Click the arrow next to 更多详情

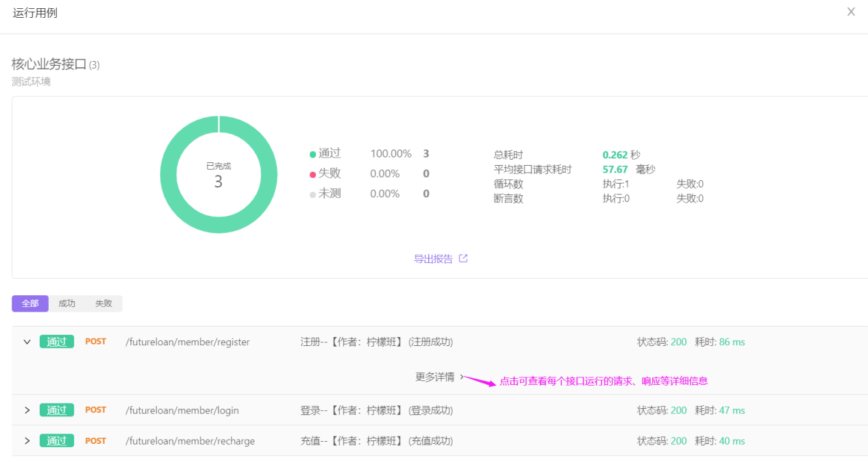pos(462,377)
